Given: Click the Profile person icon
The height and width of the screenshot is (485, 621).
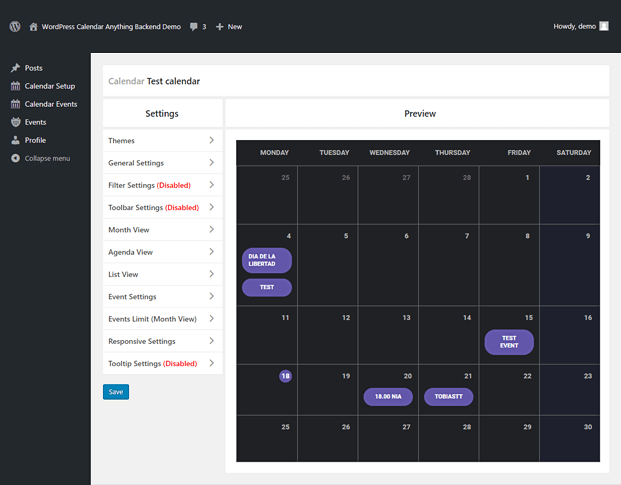Looking at the screenshot, I should [15, 140].
